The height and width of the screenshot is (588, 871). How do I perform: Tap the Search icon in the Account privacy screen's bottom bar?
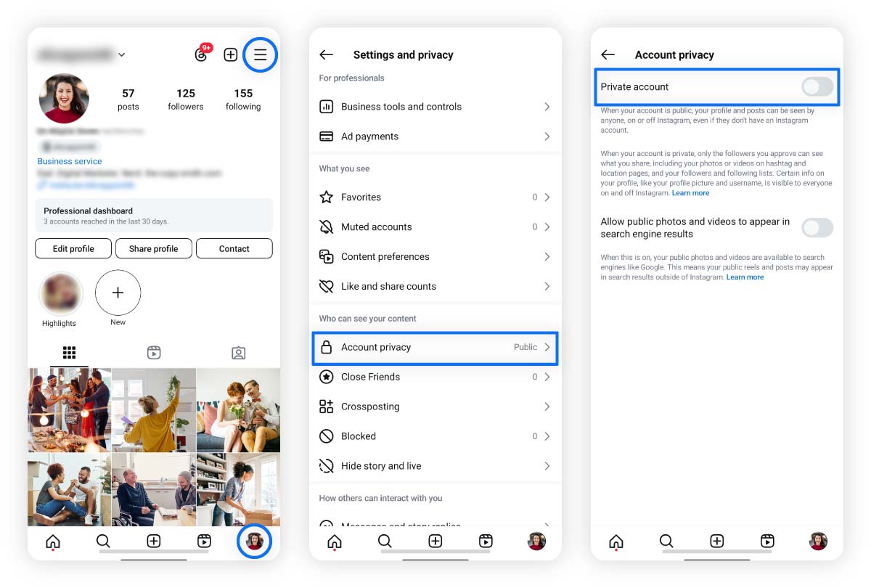pyautogui.click(x=666, y=541)
